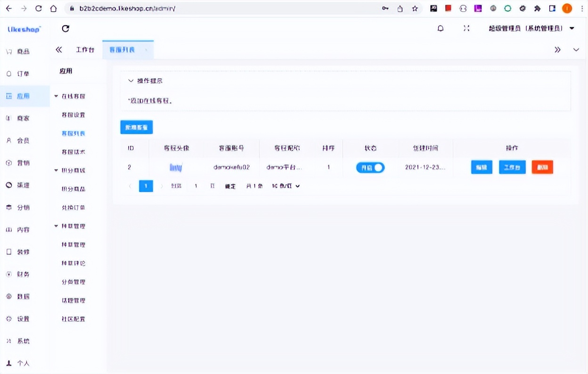Collapse the sidebar using the double-chevron
The height and width of the screenshot is (374, 588).
click(59, 49)
